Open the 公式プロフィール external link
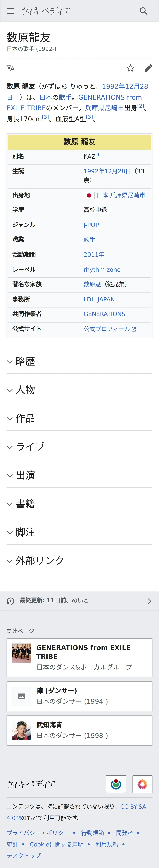Viewport: 159px width, 868px height. [110, 329]
